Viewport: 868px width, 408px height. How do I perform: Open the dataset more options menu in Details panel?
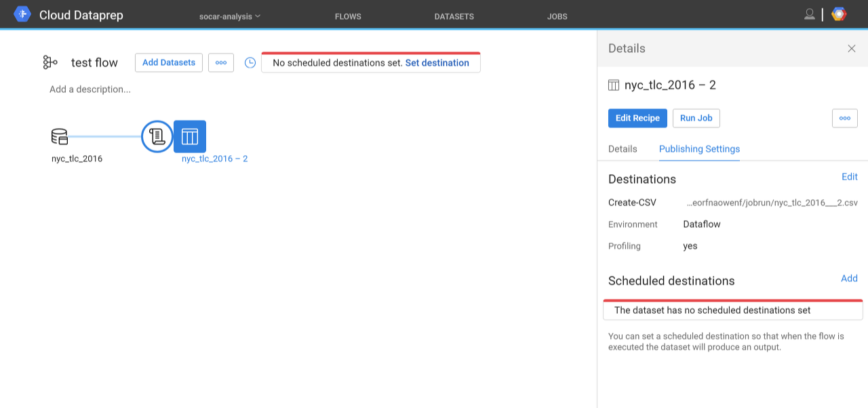(x=845, y=118)
